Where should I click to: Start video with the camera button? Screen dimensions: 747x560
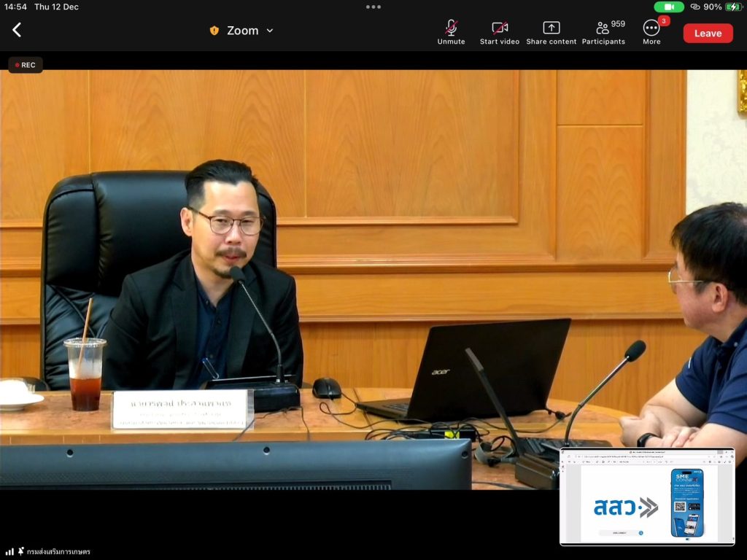pos(500,32)
